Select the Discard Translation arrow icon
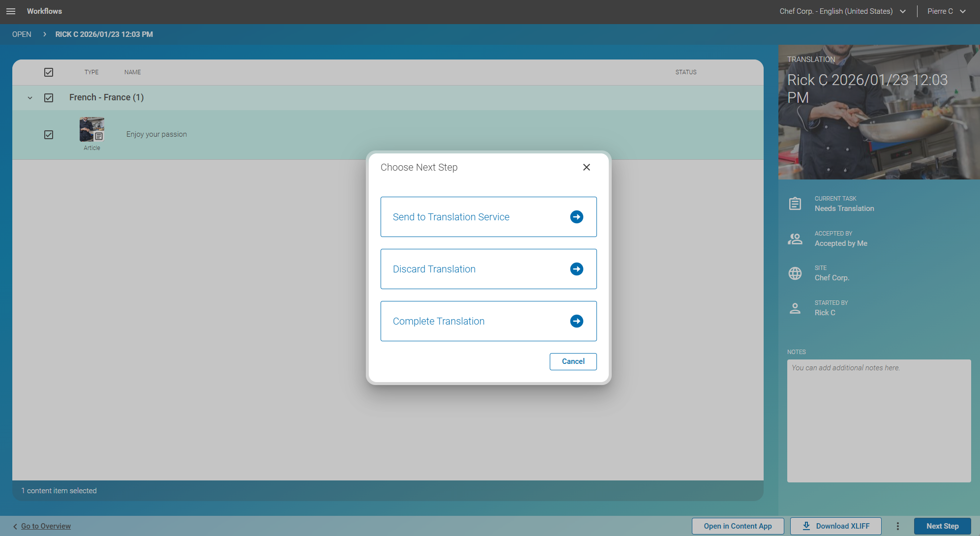 [576, 269]
